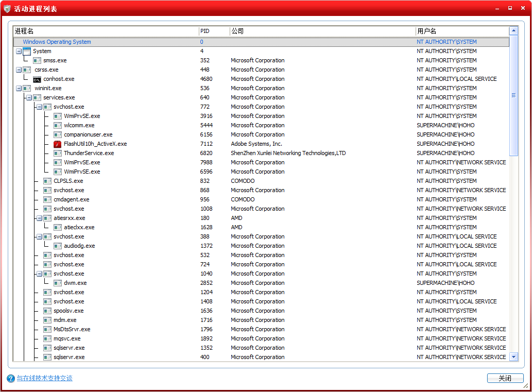
Task: Select svchost.exe row with PID 532
Action: 261,255
